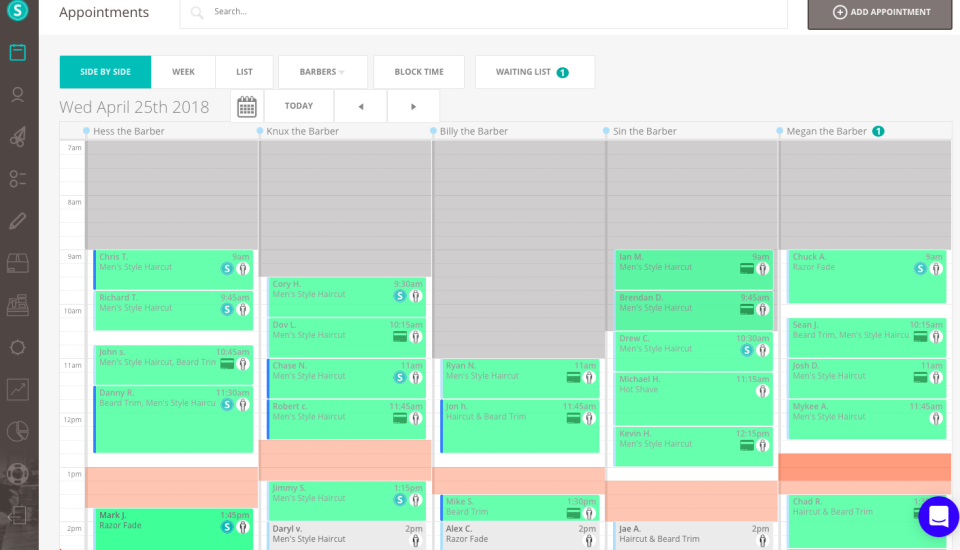960x550 pixels.
Task: Go to the next day arrow
Action: (413, 106)
